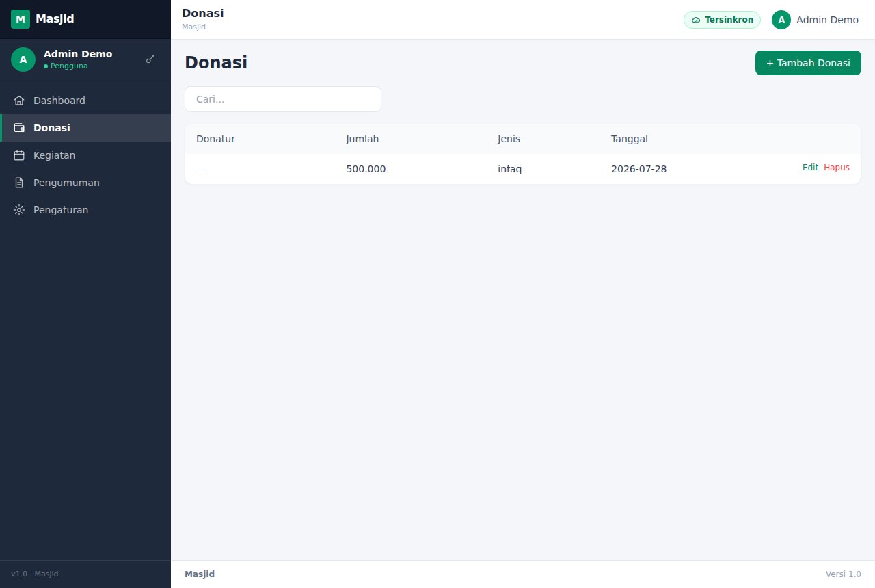Click the Donatur column header
The width and height of the screenshot is (875, 588).
pos(215,139)
